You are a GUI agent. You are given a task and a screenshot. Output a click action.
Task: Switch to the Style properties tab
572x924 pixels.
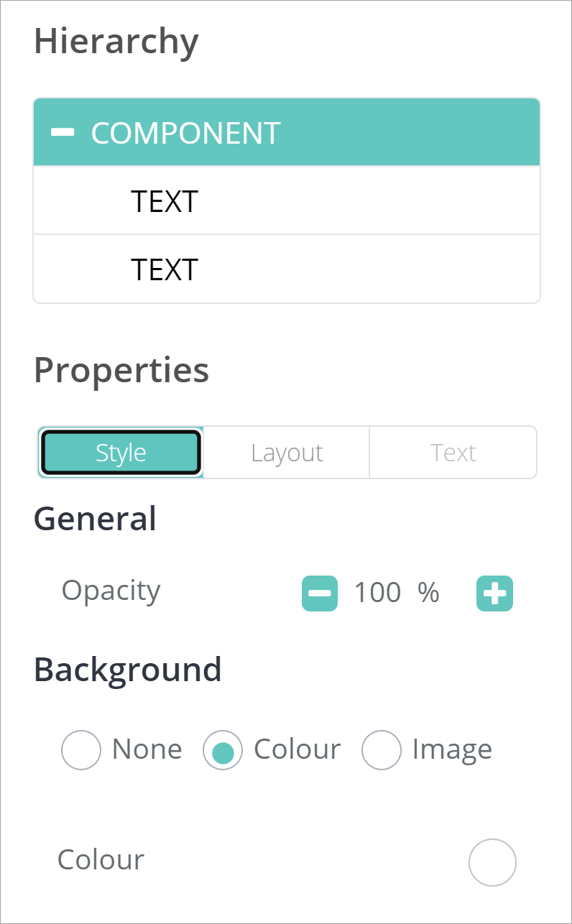pos(121,453)
